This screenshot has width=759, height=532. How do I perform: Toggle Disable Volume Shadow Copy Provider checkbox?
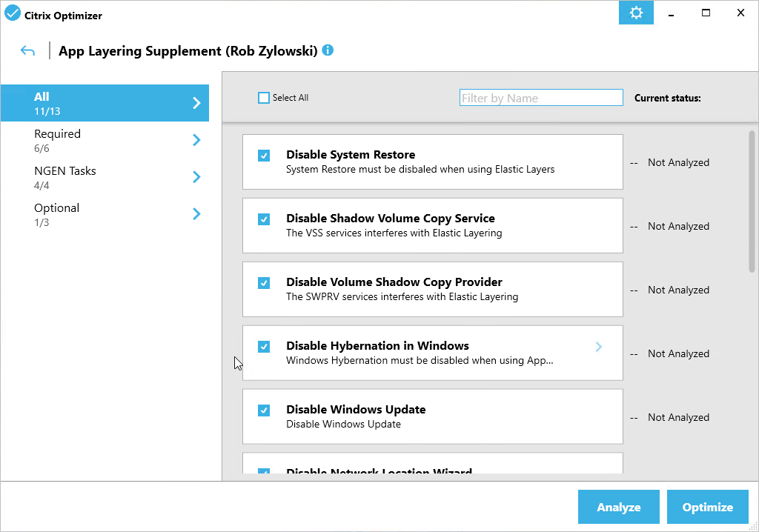(264, 283)
